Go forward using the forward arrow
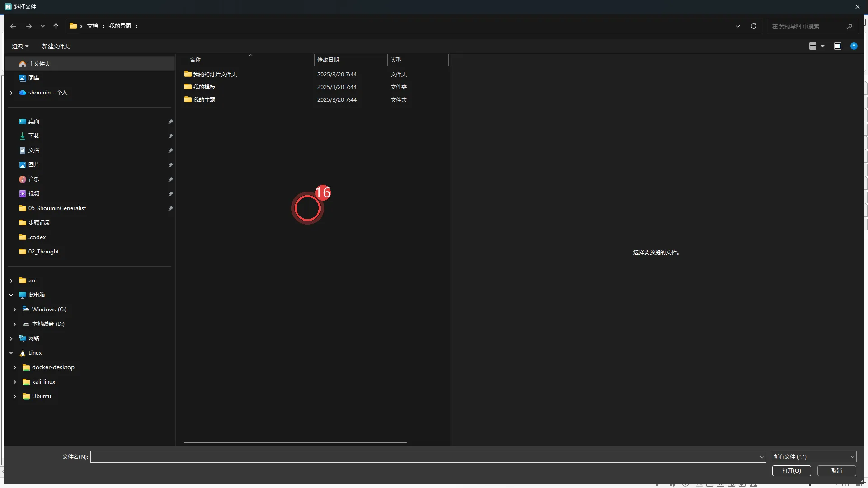868x488 pixels. click(29, 26)
